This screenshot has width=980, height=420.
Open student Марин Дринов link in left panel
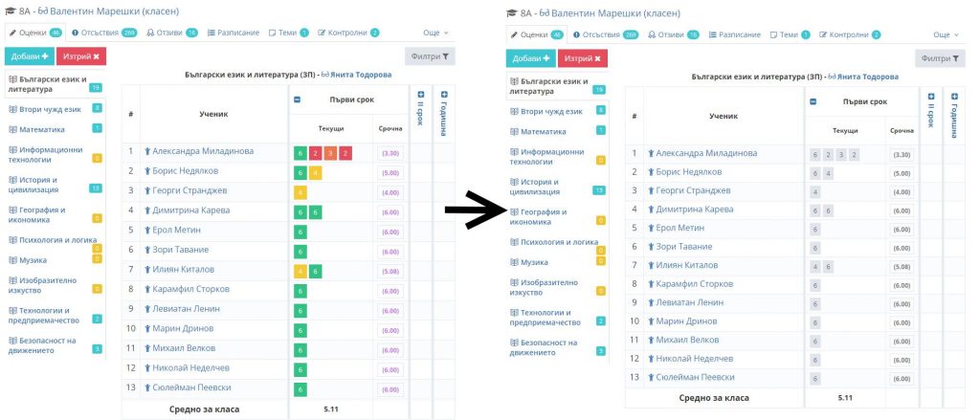tap(184, 328)
